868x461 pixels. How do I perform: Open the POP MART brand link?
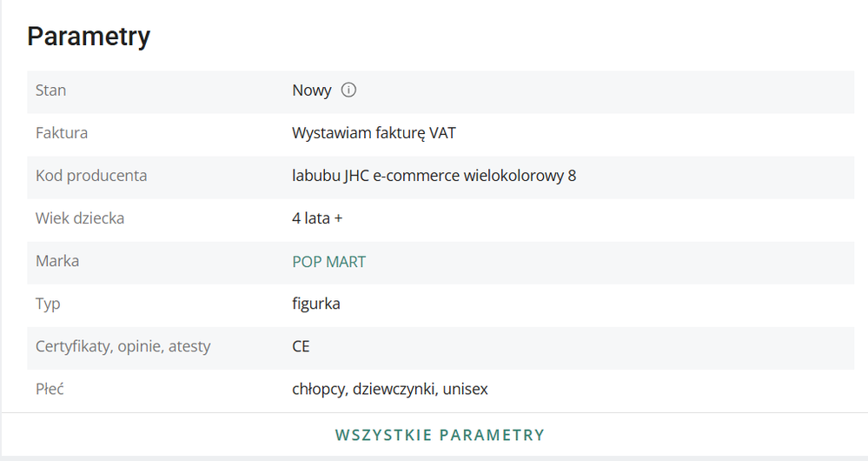[x=328, y=261]
